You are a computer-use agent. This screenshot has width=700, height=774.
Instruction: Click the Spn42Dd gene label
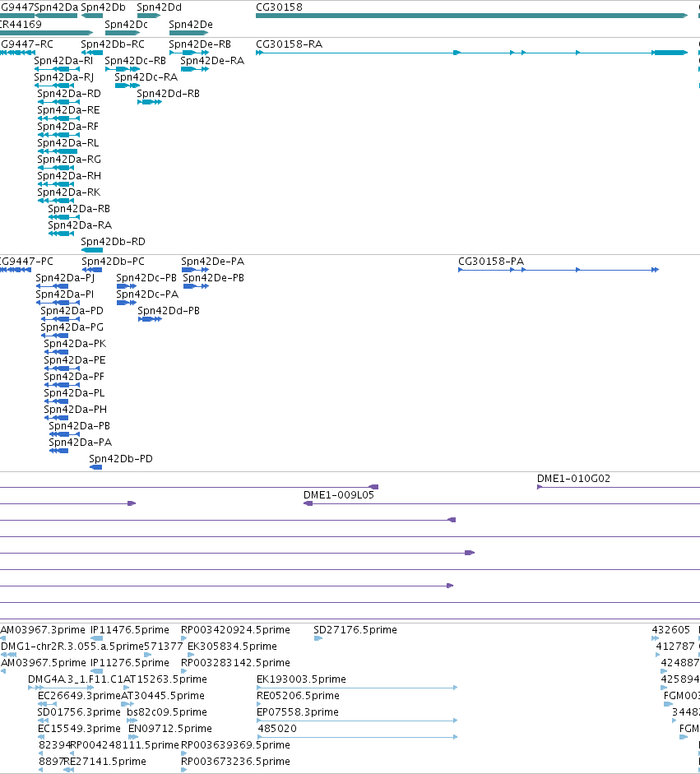tap(159, 7)
